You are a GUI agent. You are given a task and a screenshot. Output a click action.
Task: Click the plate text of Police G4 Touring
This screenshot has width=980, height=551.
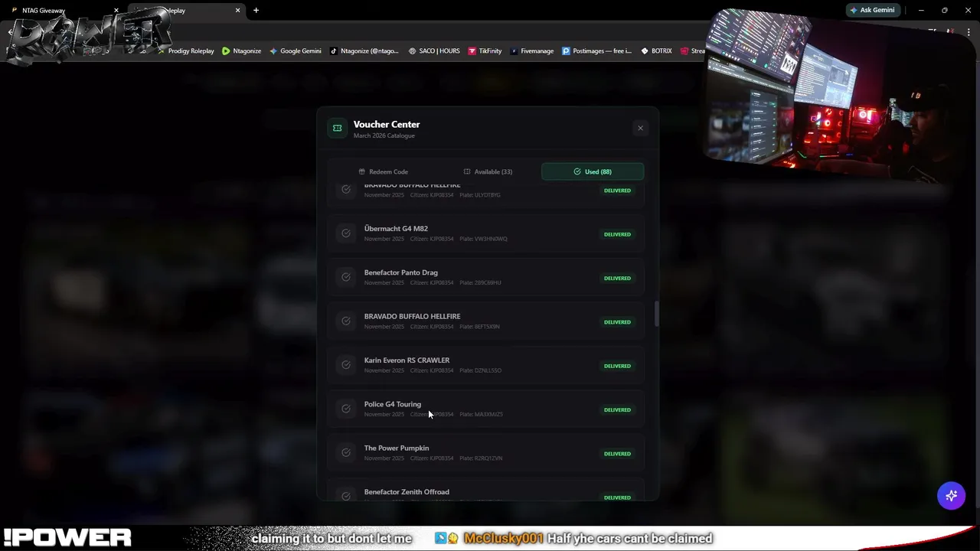click(481, 414)
